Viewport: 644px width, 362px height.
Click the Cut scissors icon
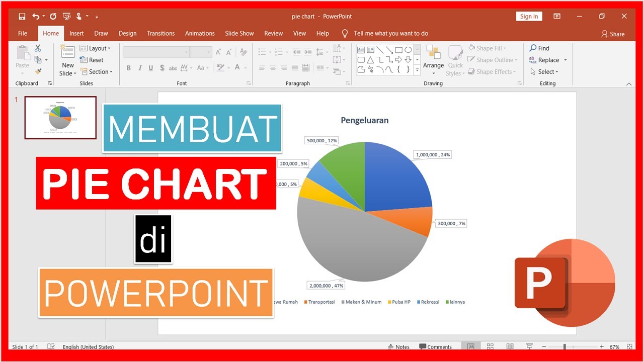click(x=38, y=48)
